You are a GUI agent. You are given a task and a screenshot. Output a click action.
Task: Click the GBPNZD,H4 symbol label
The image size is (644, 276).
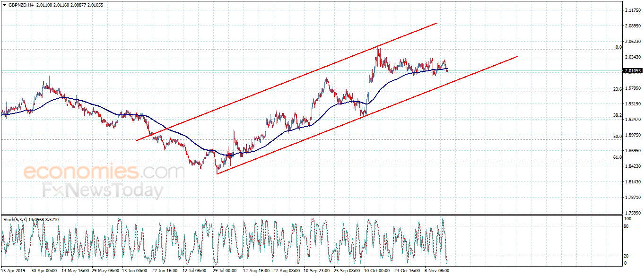point(20,5)
